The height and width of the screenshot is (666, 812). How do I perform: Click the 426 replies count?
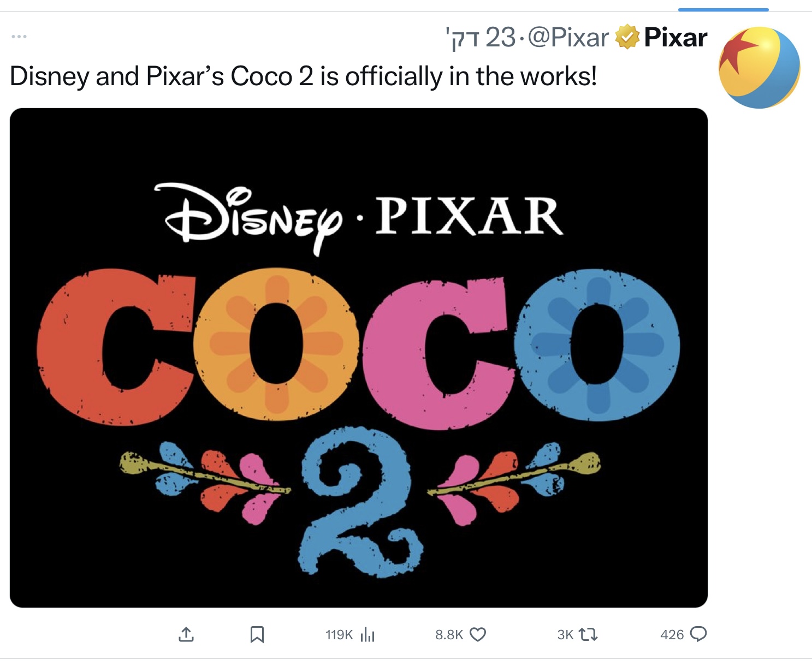pyautogui.click(x=672, y=634)
